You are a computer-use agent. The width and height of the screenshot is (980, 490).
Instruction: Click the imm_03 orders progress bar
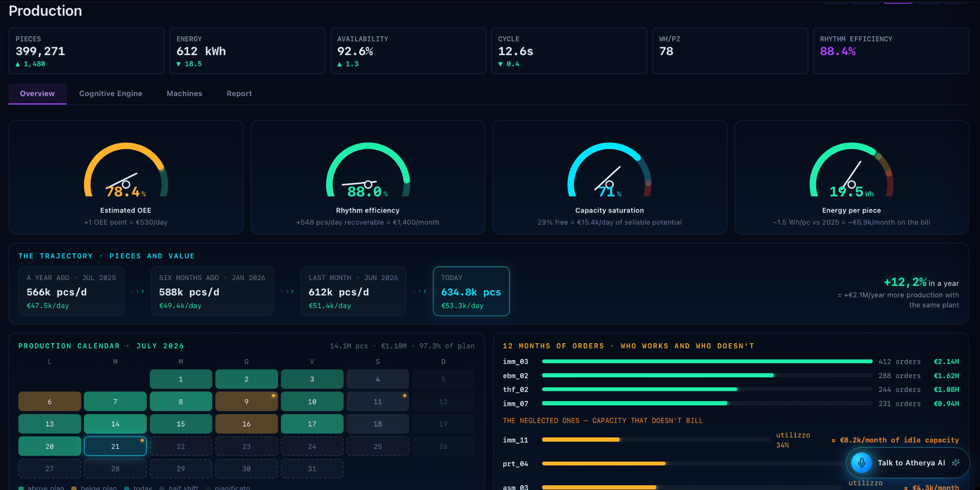point(707,361)
